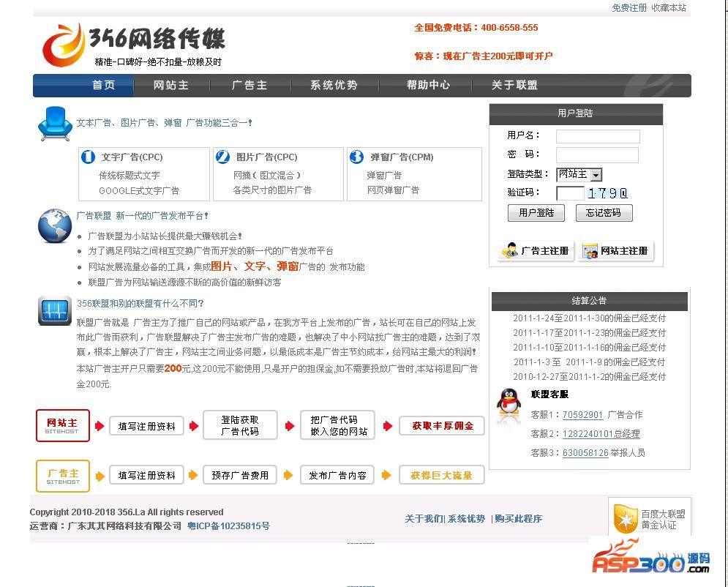Click the captcha image 1790
The width and height of the screenshot is (728, 587).
(607, 193)
